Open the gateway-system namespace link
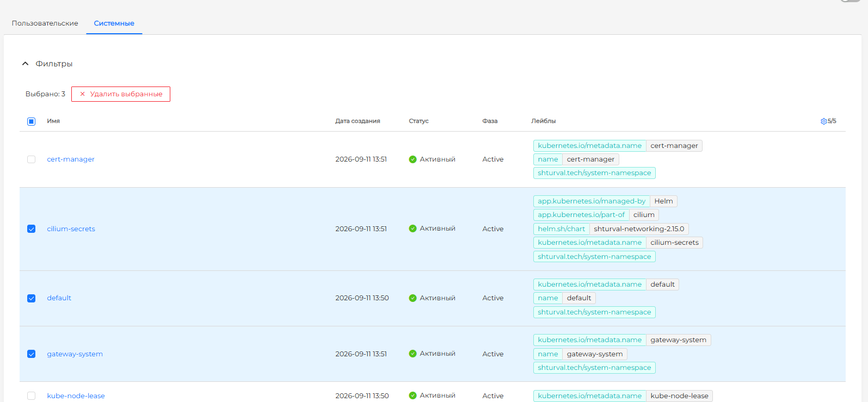The height and width of the screenshot is (402, 868). (75, 354)
